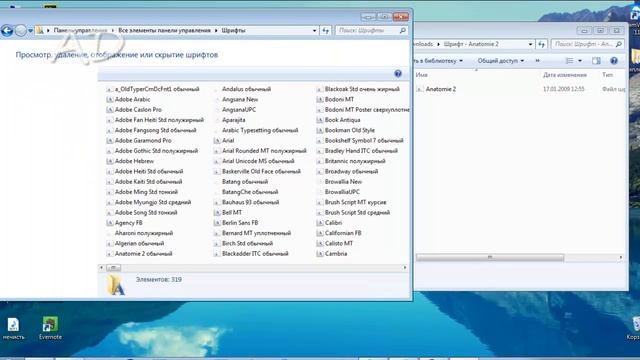Click refresh button in Fonts address bar
Image resolution: width=640 pixels, height=360 pixels.
point(325,31)
